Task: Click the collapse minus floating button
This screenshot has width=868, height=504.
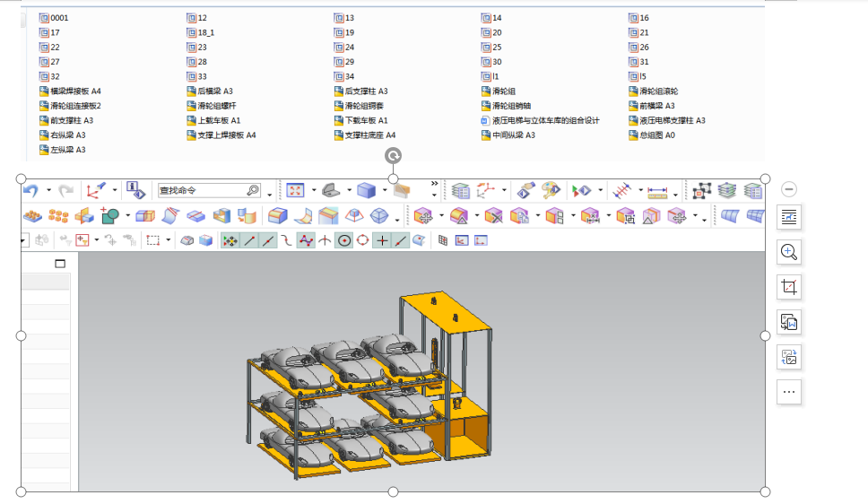Action: tap(789, 189)
